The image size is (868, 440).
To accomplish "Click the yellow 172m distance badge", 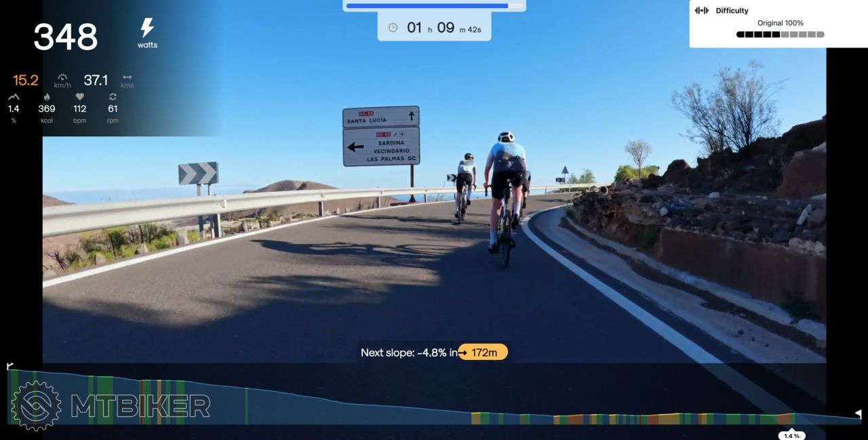I will 483,353.
